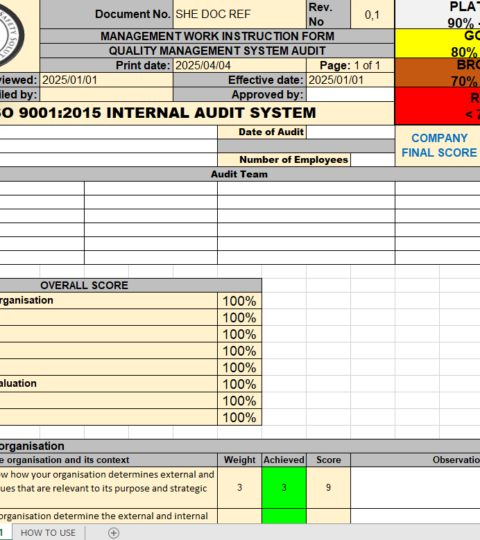Select the Observation column header
The height and width of the screenshot is (540, 480).
[x=416, y=460]
